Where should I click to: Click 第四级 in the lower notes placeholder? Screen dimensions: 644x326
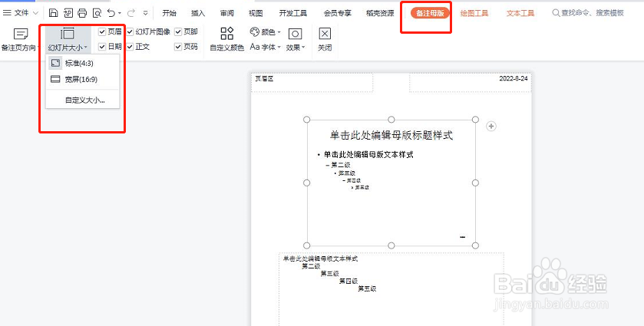click(348, 282)
